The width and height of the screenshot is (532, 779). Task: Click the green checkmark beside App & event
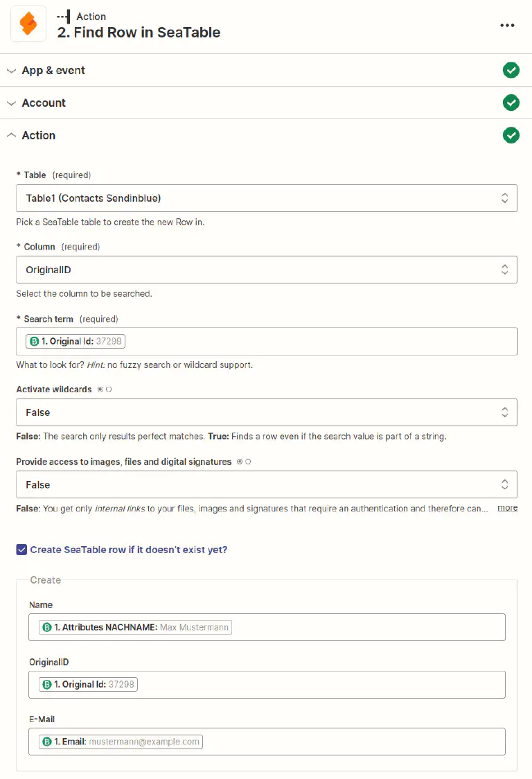(511, 70)
